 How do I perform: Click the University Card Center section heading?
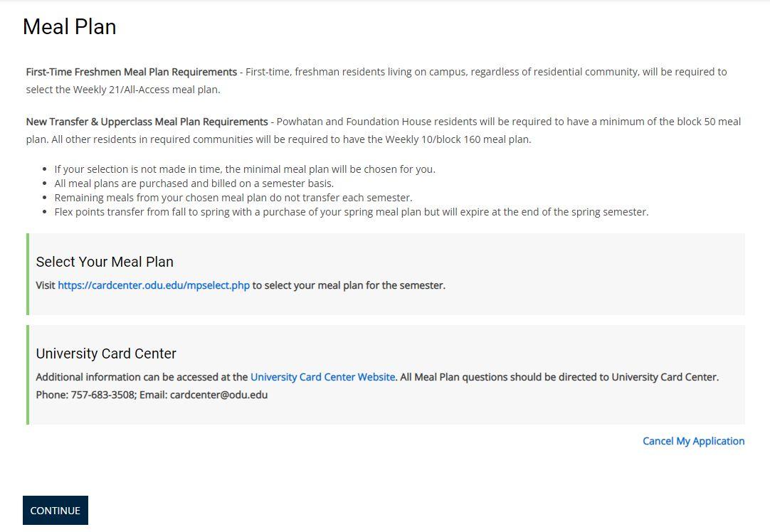pyautogui.click(x=106, y=353)
